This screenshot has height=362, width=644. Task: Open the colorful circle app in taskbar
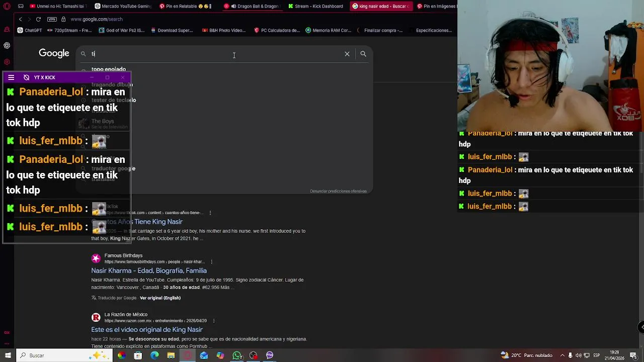[x=121, y=355]
